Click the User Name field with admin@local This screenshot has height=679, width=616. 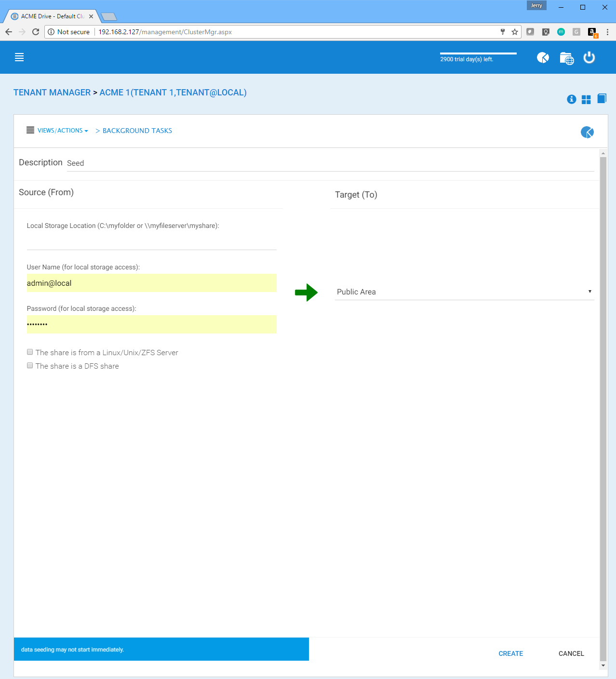pyautogui.click(x=151, y=283)
